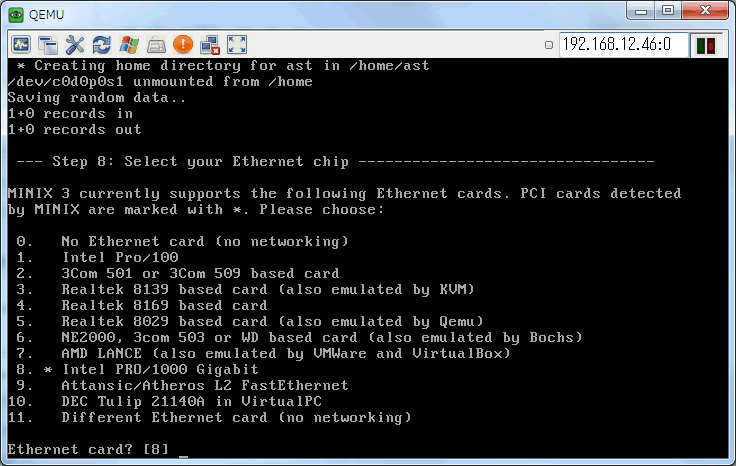Send the Windows key via flag icon
Viewport: 736px width, 466px height.
(129, 45)
